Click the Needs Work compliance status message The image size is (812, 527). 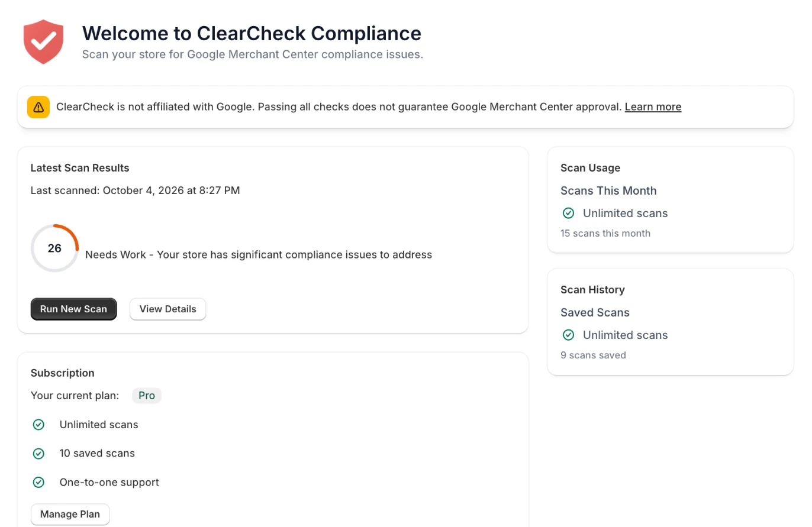[259, 255]
